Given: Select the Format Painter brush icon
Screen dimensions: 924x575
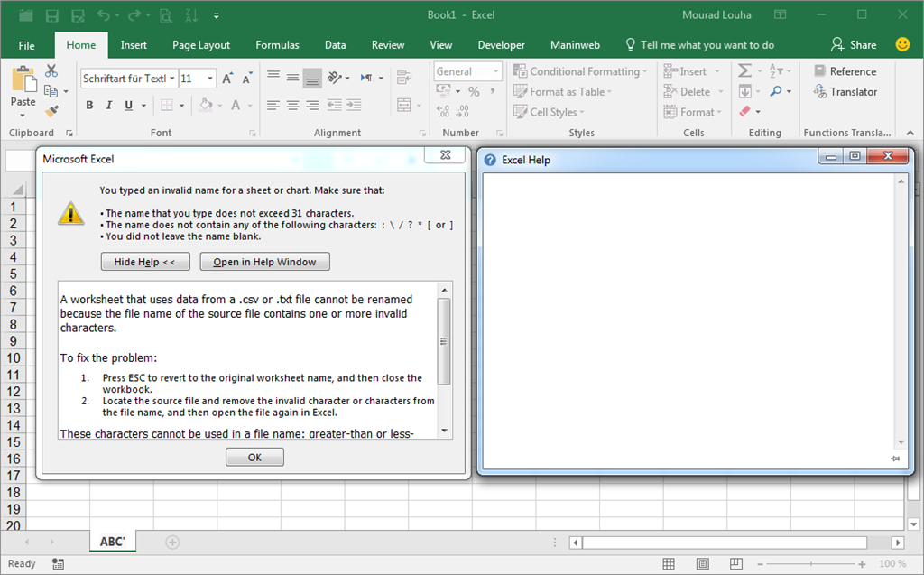Looking at the screenshot, I should coord(51,111).
